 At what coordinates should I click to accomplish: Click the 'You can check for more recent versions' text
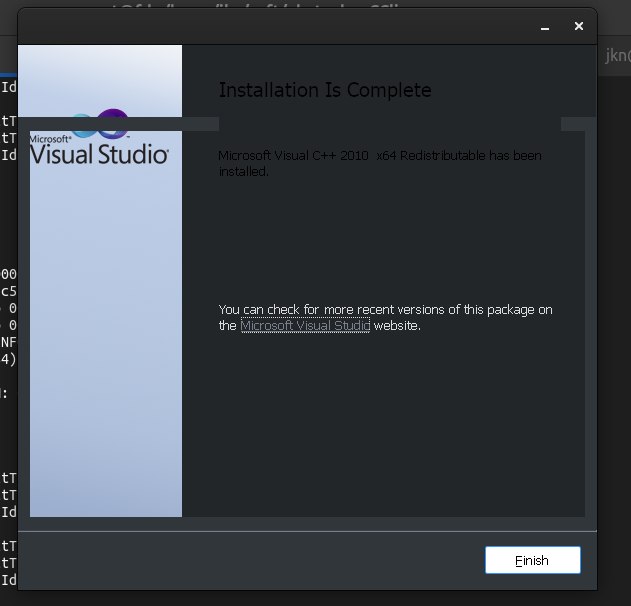385,317
